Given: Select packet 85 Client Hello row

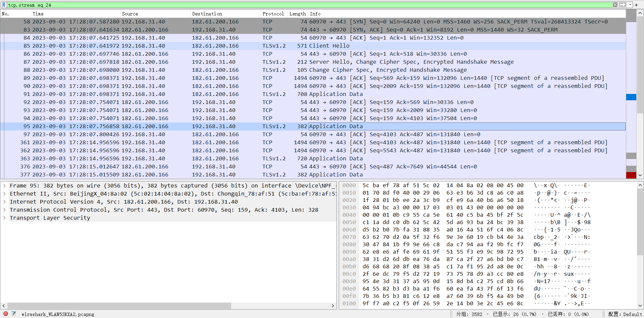Looking at the screenshot, I should (x=313, y=46).
